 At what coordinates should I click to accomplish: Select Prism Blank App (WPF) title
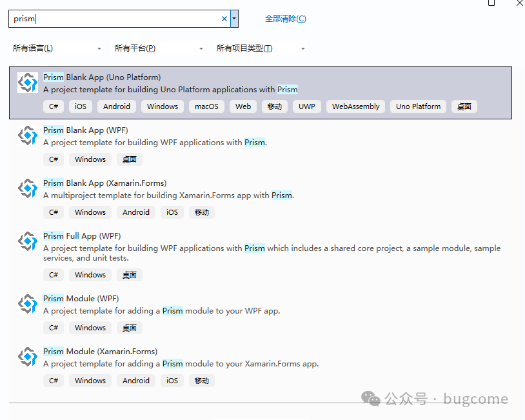click(x=85, y=130)
